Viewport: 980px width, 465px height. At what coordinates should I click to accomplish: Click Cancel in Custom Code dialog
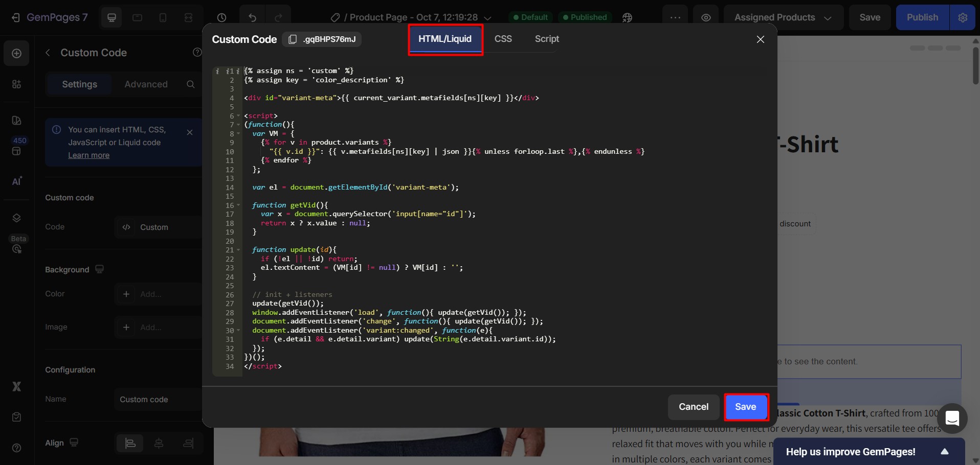pyautogui.click(x=693, y=407)
